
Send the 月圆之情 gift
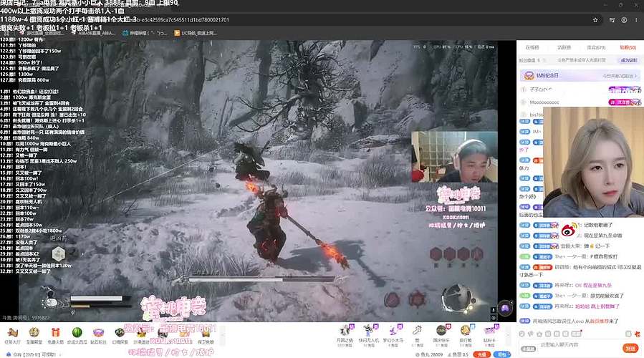click(345, 335)
